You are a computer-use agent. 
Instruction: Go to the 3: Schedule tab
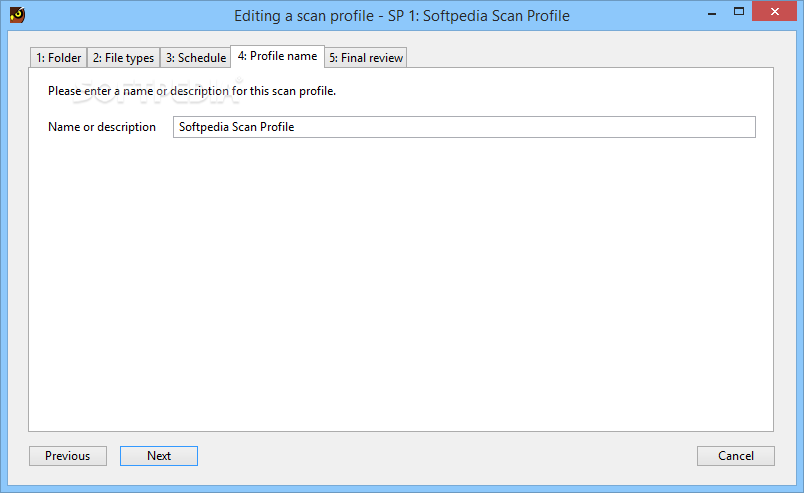195,57
